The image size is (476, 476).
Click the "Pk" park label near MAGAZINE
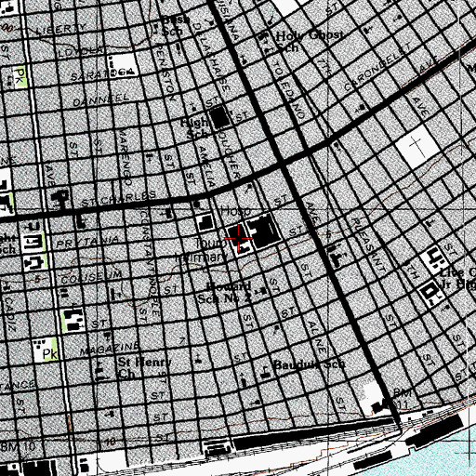(49, 353)
